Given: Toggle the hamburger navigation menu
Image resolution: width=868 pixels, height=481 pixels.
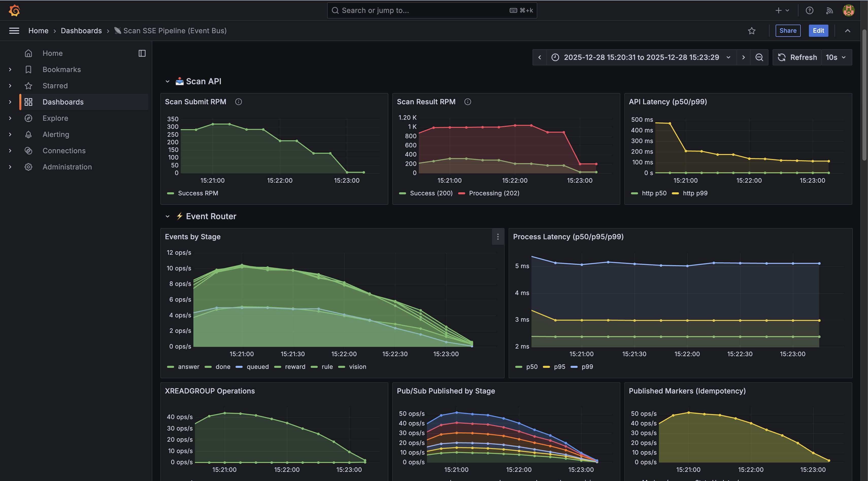Looking at the screenshot, I should coord(14,31).
